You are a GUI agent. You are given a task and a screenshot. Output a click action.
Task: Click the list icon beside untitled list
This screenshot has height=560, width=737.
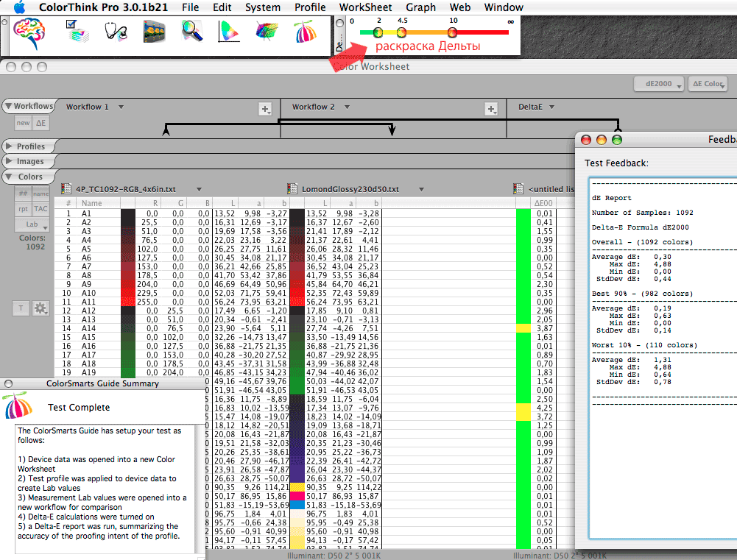pyautogui.click(x=518, y=189)
